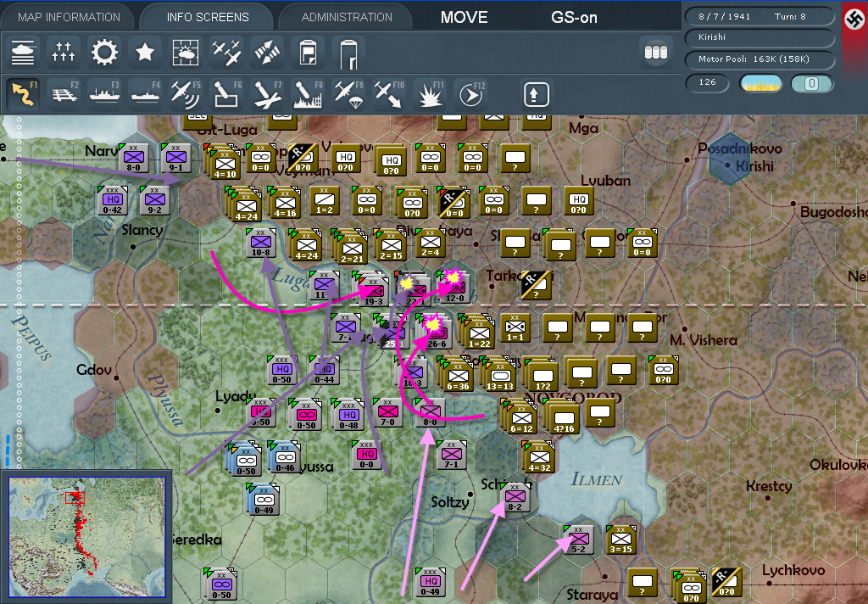Select the Soviet 4=32 stack

pyautogui.click(x=537, y=458)
